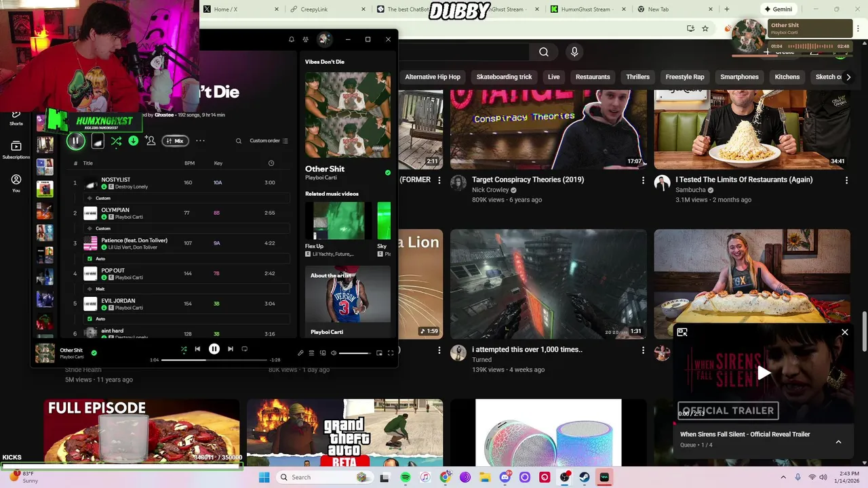Toggle the saved check in the player bar
Viewport: 868px width, 488px height.
[x=94, y=352]
